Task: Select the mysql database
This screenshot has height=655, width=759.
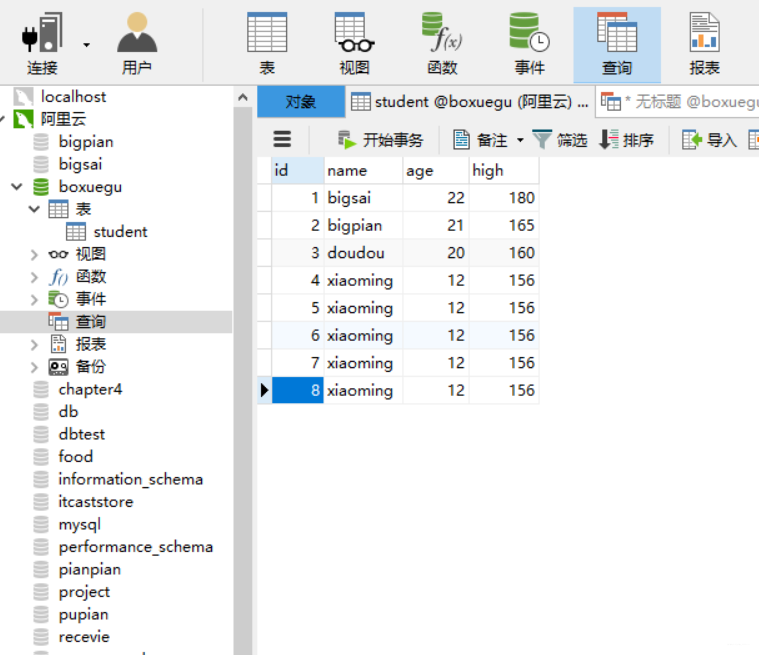Action: [x=79, y=524]
